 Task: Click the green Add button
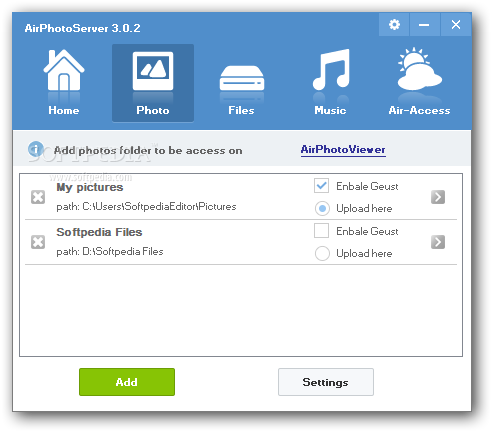pyautogui.click(x=127, y=382)
